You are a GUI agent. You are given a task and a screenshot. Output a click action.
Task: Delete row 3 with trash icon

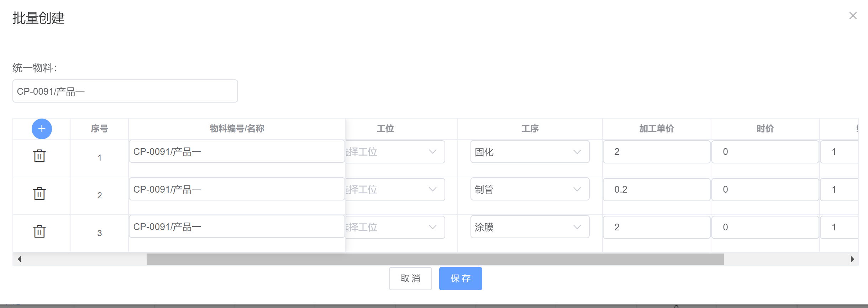40,231
